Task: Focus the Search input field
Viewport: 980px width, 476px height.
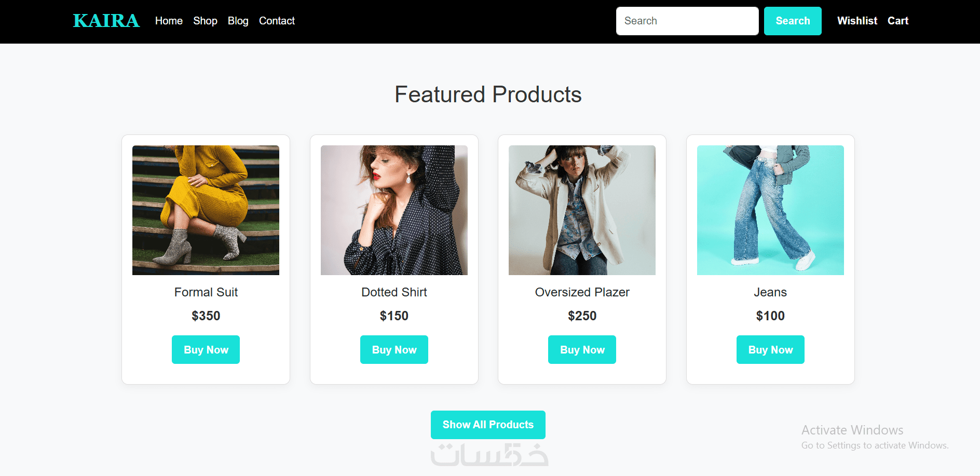Action: click(x=687, y=21)
